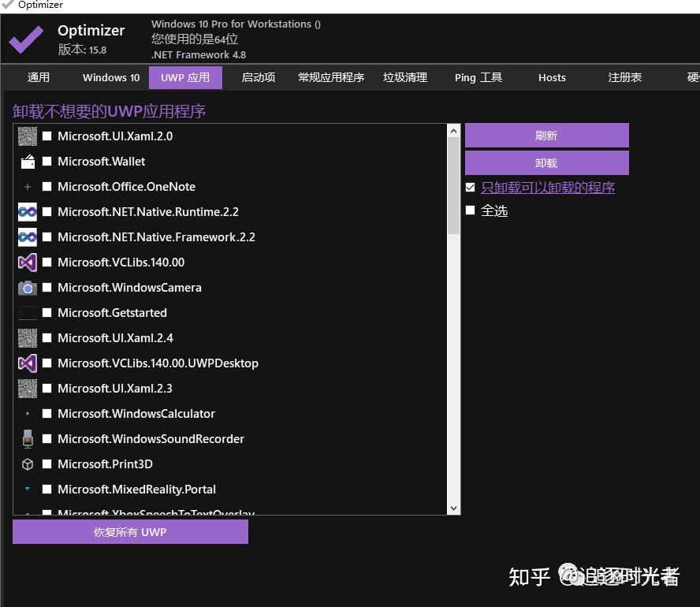Open the Windows 10 tab
700x607 pixels.
coord(111,78)
